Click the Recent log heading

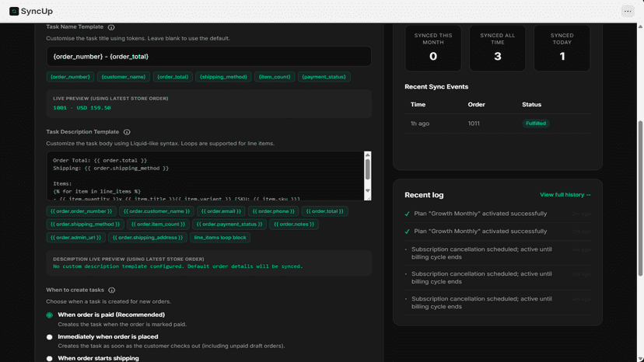click(424, 195)
